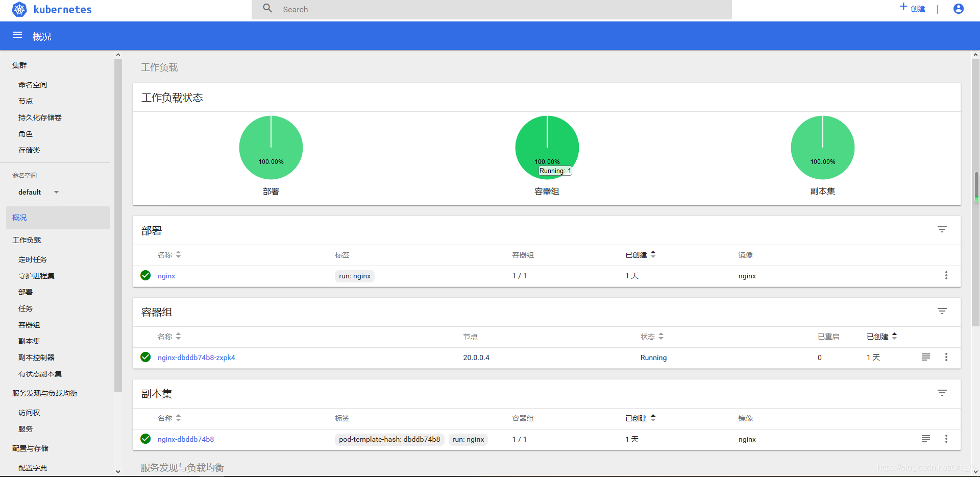Open 服务发现与负载均衡 in the sidebar
This screenshot has height=477, width=980.
[45, 393]
